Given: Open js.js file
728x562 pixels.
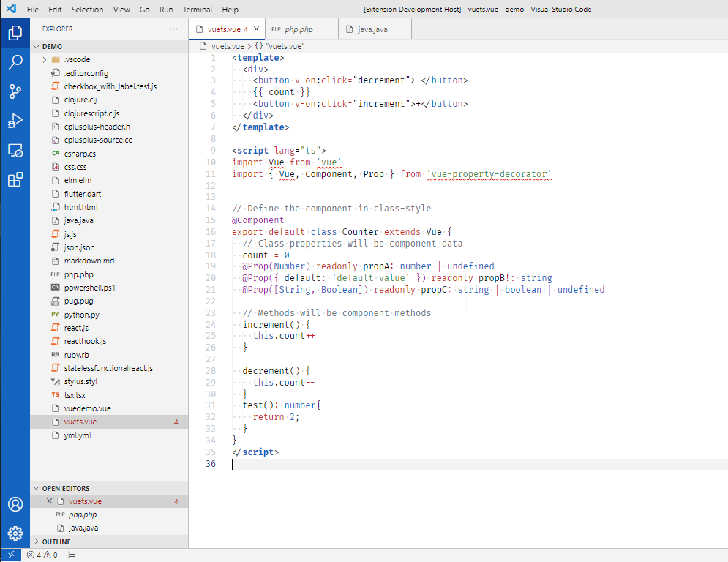Looking at the screenshot, I should pyautogui.click(x=109, y=234).
